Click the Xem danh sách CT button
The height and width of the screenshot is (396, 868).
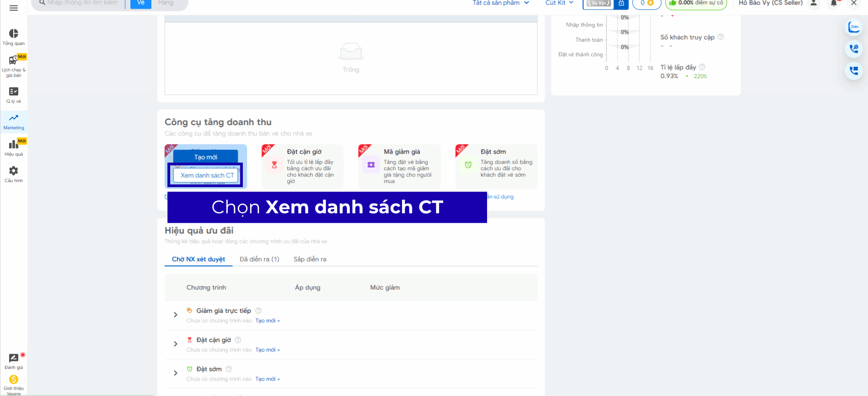(207, 175)
